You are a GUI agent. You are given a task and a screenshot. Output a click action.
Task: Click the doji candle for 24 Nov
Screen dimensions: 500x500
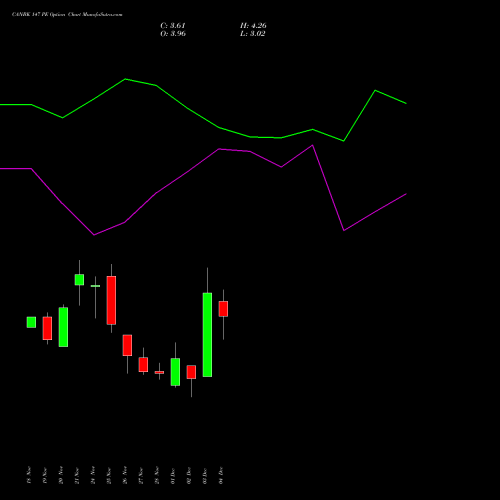coord(95,286)
